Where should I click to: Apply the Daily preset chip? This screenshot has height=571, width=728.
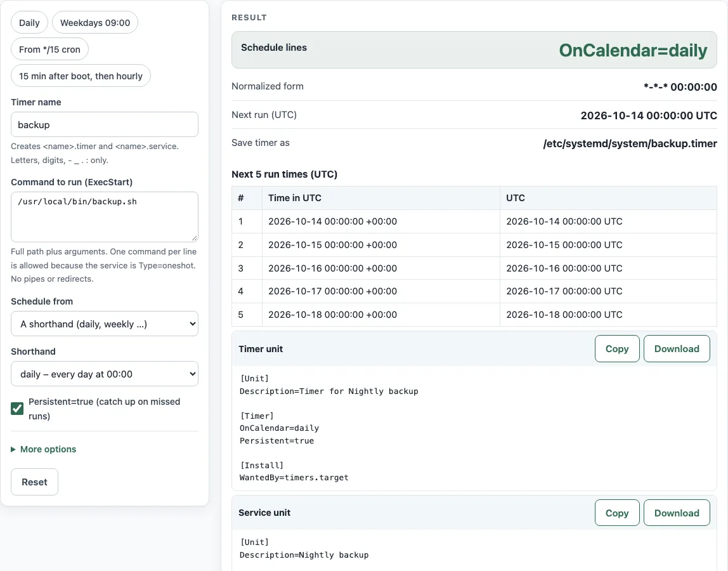point(29,23)
